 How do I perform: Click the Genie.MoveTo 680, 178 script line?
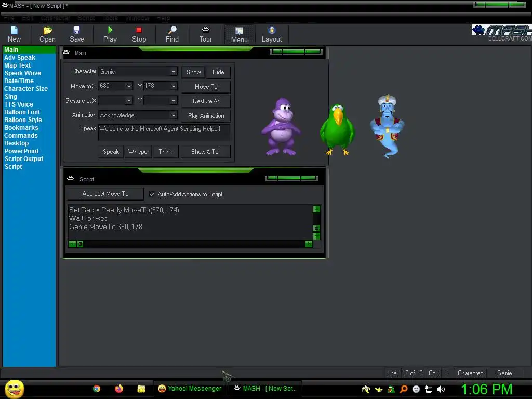coord(105,227)
